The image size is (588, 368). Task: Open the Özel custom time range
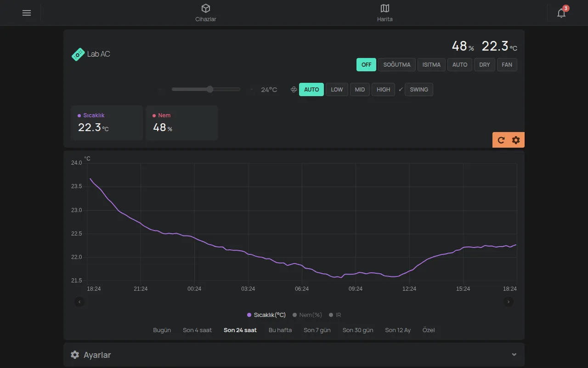tap(429, 330)
